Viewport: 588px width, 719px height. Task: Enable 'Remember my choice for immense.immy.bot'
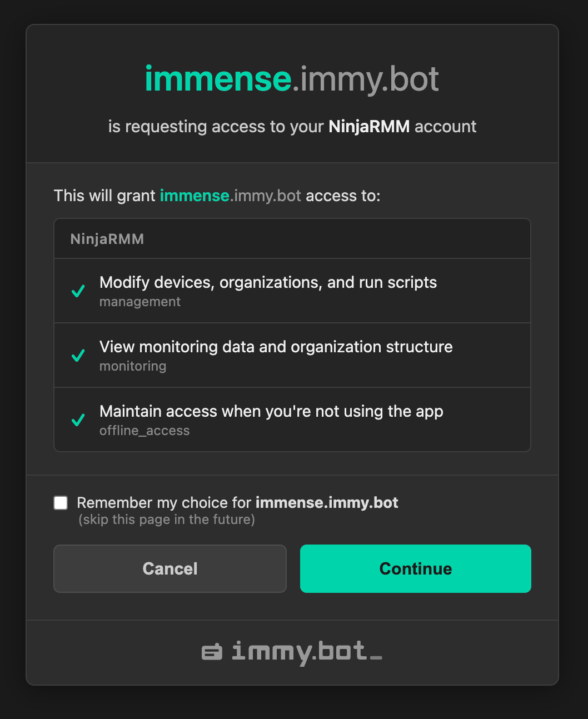pos(61,502)
